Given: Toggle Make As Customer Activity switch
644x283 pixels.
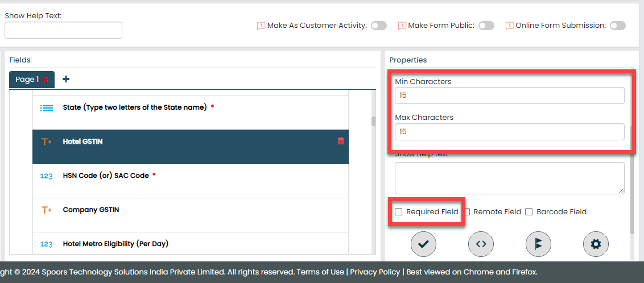Looking at the screenshot, I should (x=379, y=26).
